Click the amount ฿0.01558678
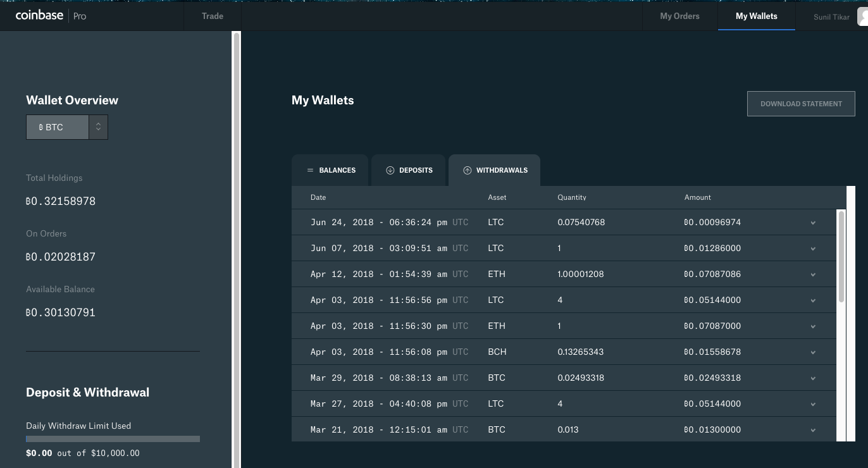The image size is (868, 468). click(x=712, y=352)
